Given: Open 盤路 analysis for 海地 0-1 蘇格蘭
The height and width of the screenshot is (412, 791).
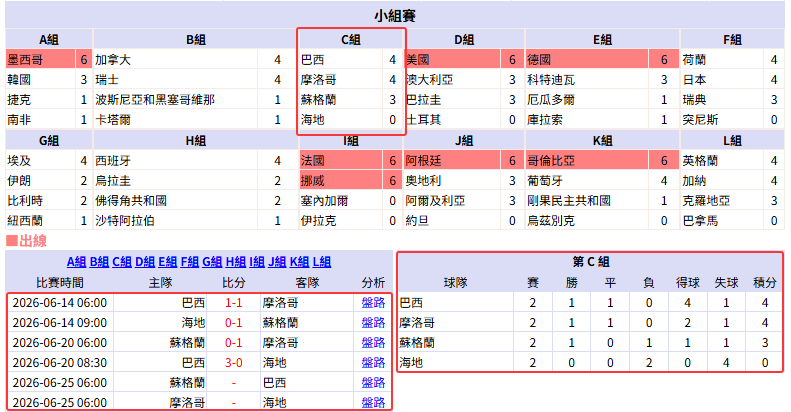Looking at the screenshot, I should [x=373, y=323].
